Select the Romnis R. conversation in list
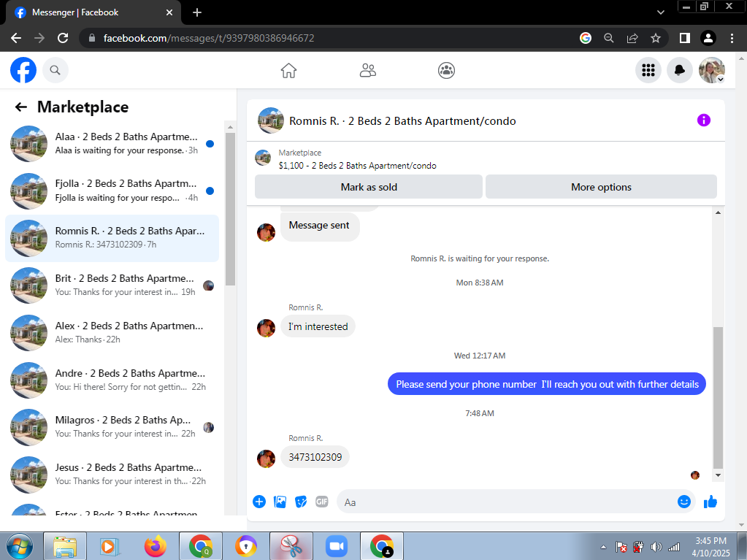Image resolution: width=747 pixels, height=560 pixels. point(112,237)
